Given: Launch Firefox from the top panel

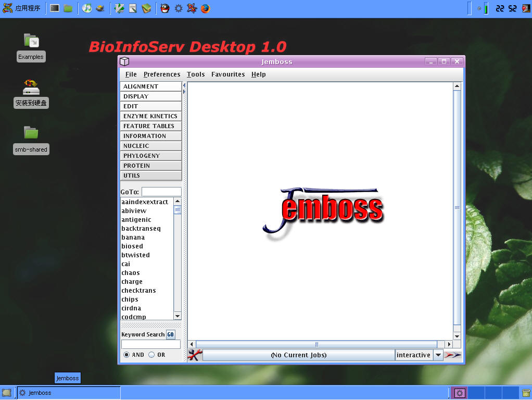Looking at the screenshot, I should click(205, 8).
